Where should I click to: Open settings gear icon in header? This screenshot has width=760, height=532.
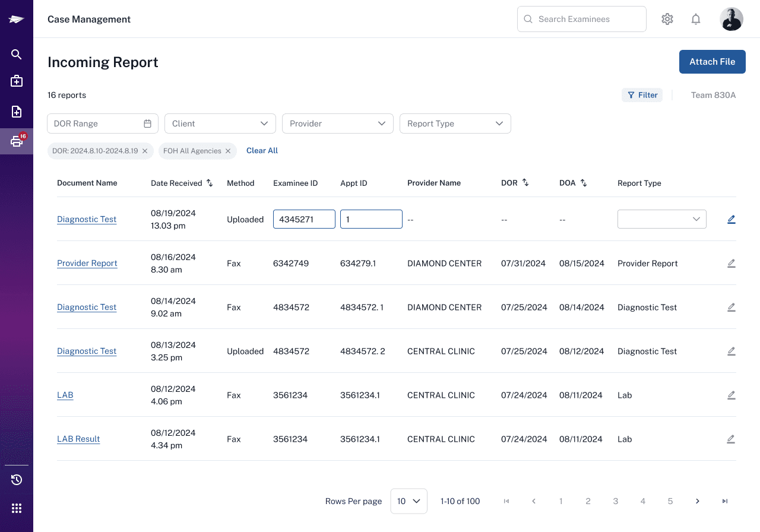[667, 19]
